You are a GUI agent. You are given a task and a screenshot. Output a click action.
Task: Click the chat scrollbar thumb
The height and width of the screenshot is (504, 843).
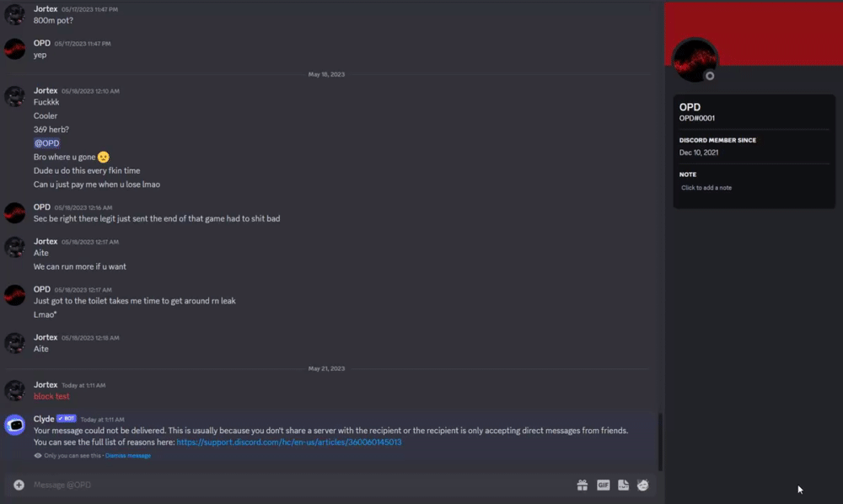pyautogui.click(x=660, y=442)
